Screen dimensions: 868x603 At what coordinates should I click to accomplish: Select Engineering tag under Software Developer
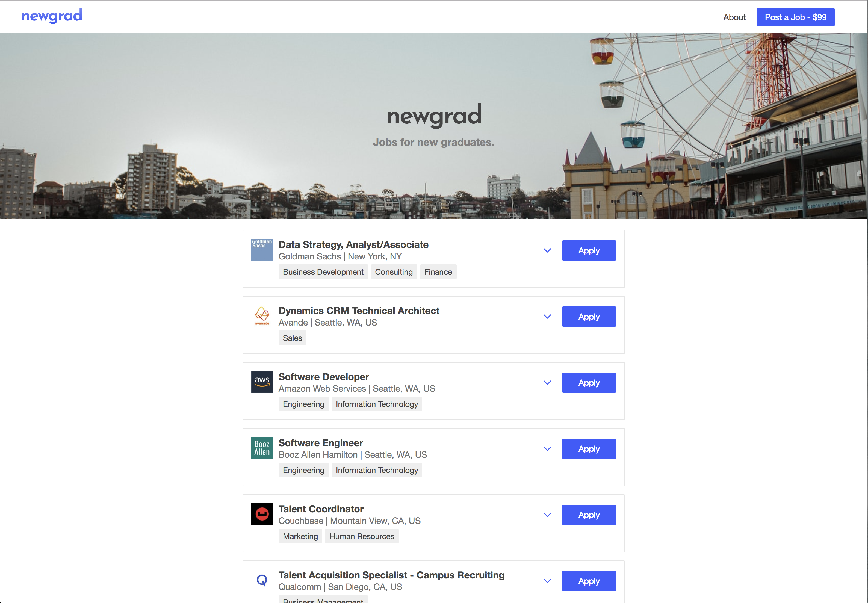click(x=303, y=404)
